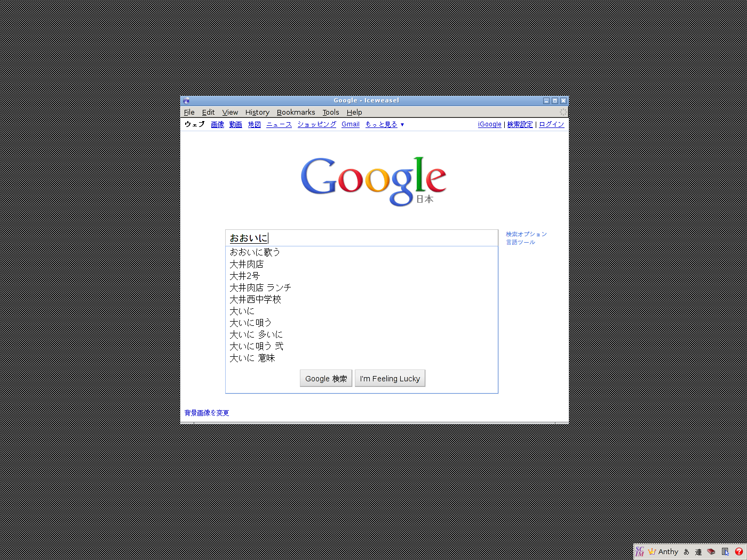Open the iGoogle link
747x560 pixels.
click(x=490, y=124)
